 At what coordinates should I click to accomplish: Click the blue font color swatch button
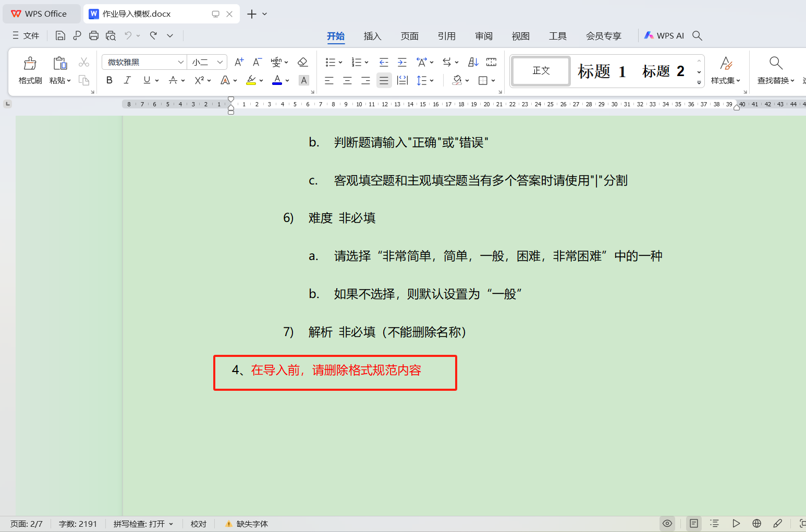(277, 80)
